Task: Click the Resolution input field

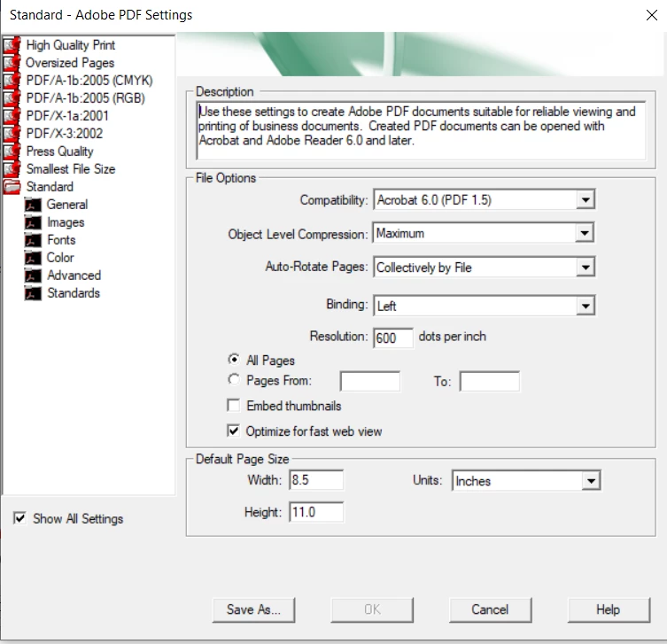Action: tap(393, 338)
